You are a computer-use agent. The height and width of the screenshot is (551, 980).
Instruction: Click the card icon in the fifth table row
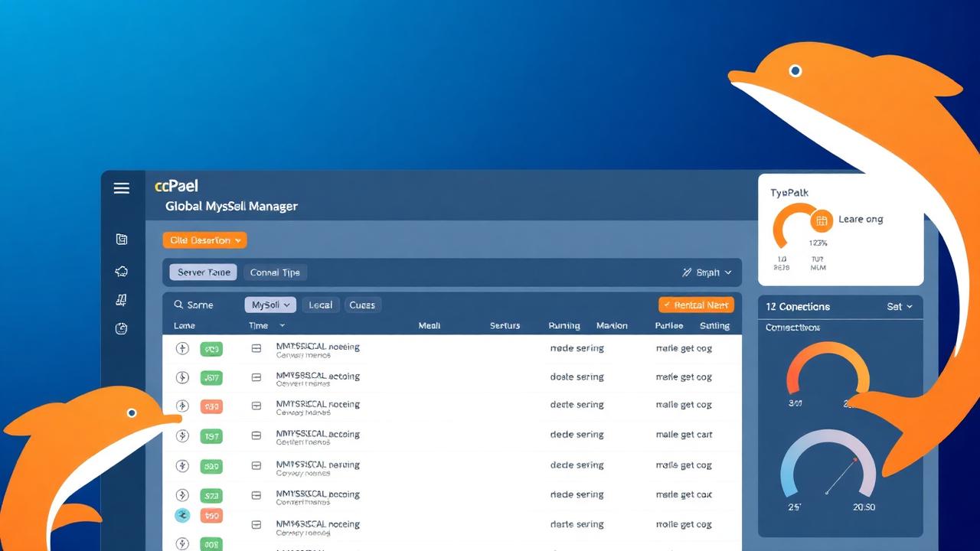click(256, 465)
